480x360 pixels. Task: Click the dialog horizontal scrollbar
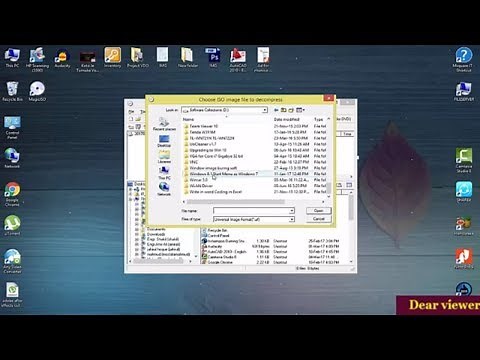pos(235,202)
